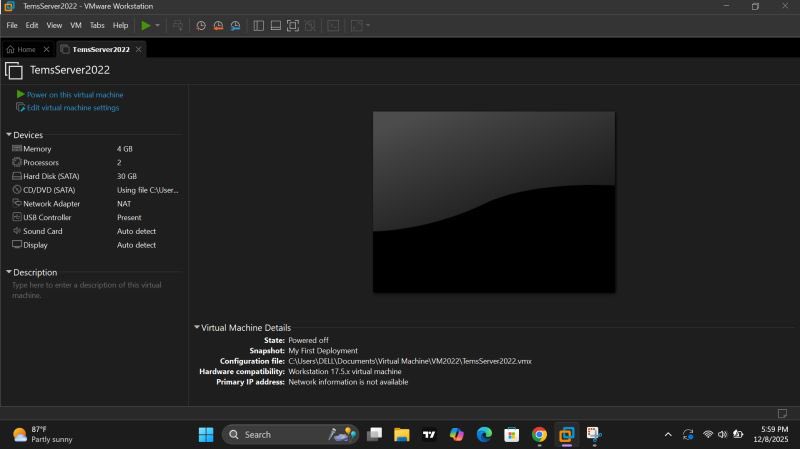Click the USB Controller Present value
This screenshot has height=449, width=800.
point(129,218)
